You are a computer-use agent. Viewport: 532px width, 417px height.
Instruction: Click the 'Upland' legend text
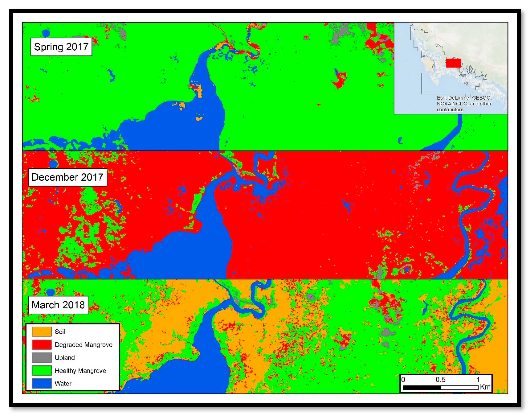pos(65,358)
